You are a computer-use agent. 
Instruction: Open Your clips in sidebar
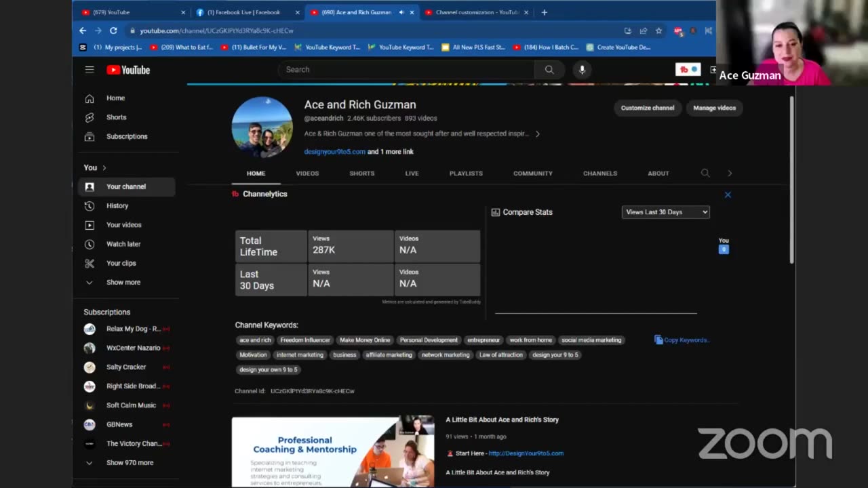pyautogui.click(x=121, y=263)
